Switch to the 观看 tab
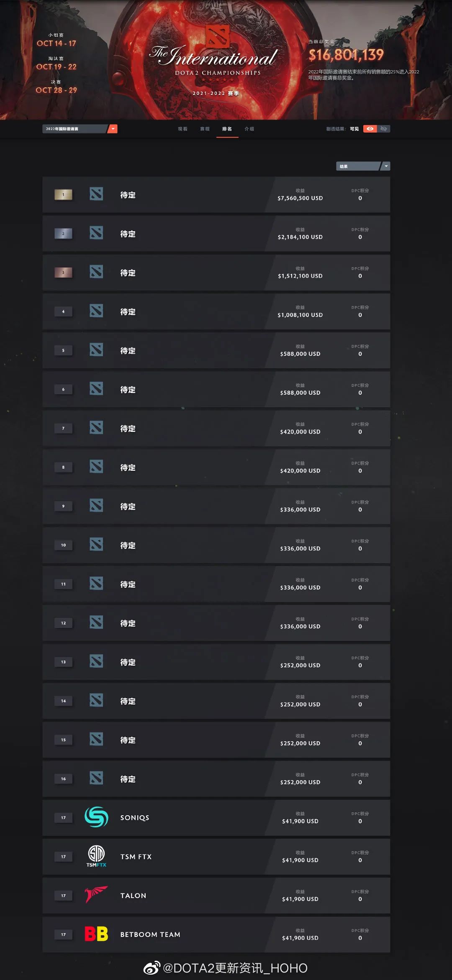Image resolution: width=452 pixels, height=980 pixels. pos(182,129)
